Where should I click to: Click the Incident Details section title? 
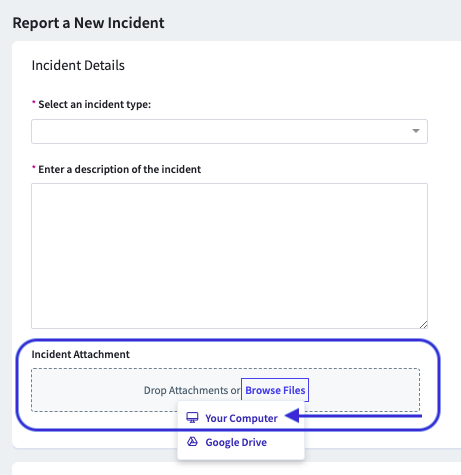pos(78,65)
